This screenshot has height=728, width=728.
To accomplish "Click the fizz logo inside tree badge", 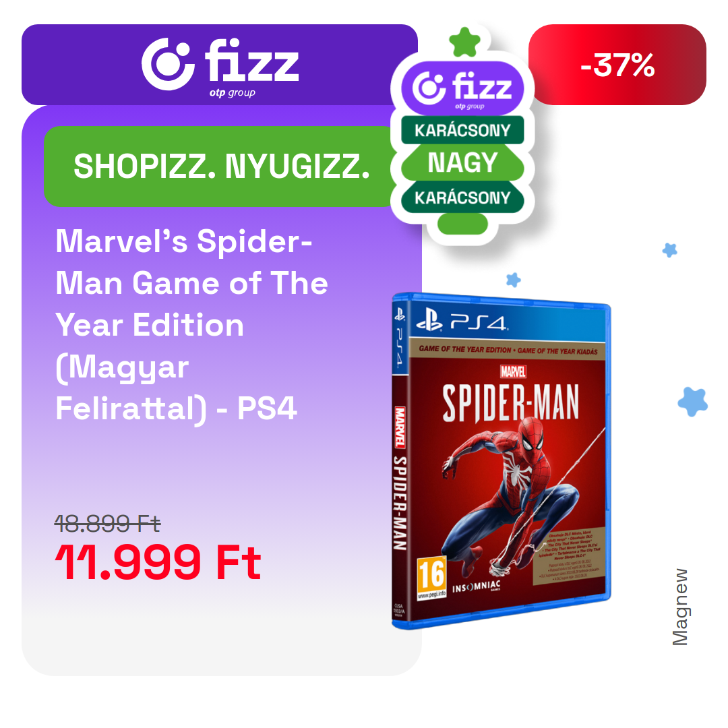I will [x=462, y=88].
